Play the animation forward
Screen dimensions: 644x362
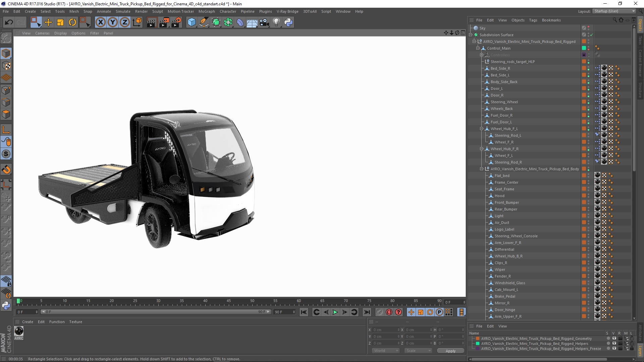tap(335, 312)
